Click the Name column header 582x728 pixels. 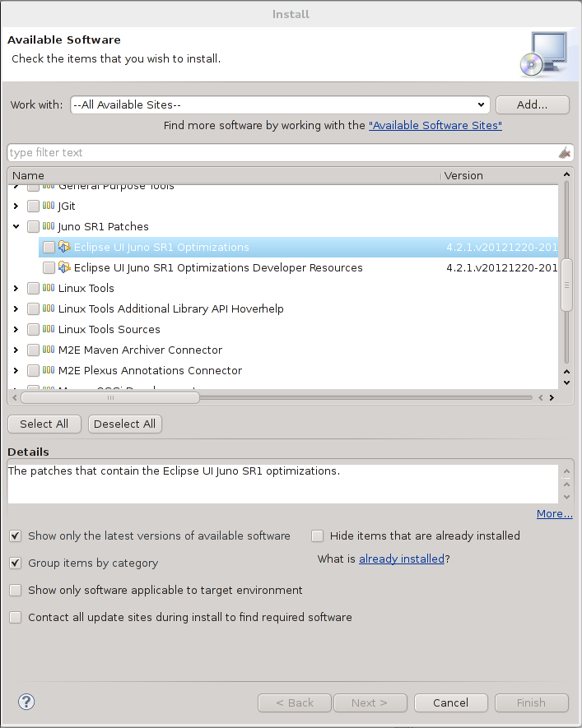click(224, 175)
